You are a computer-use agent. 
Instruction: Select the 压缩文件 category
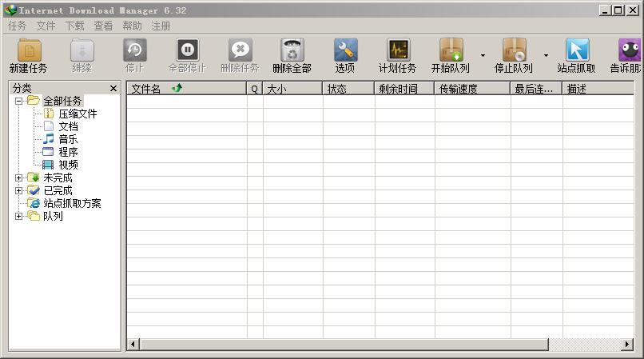pyautogui.click(x=78, y=114)
